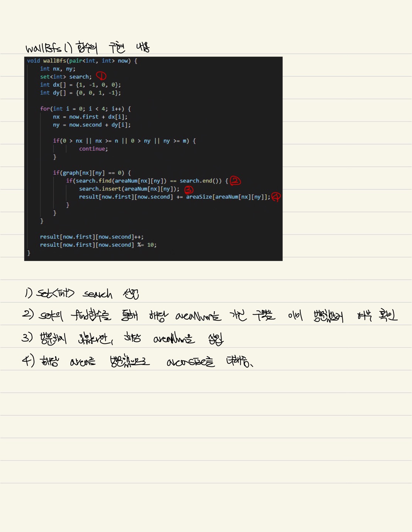Click handwritten note 1 'set<int> search'
This screenshot has width=412, height=532.
click(x=82, y=294)
